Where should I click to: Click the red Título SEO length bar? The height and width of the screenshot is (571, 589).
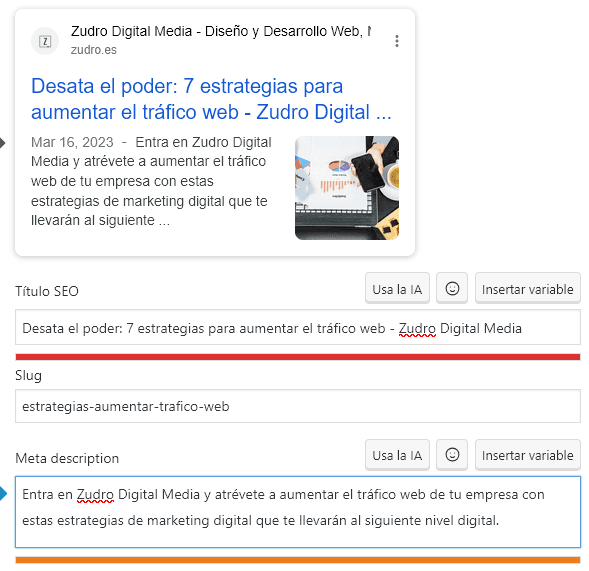(x=298, y=356)
